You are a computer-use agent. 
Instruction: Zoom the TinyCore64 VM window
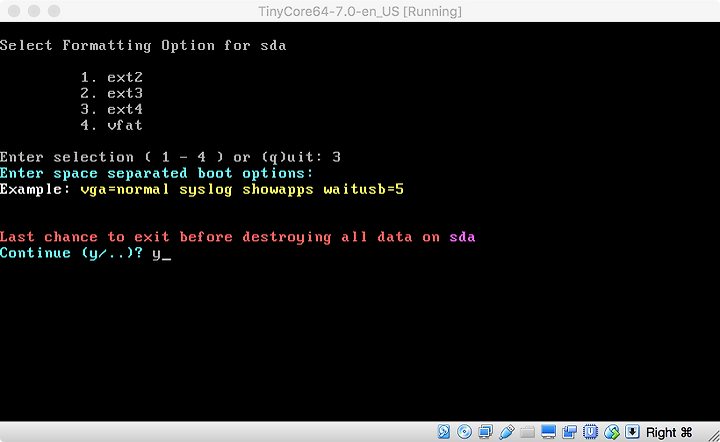54,11
